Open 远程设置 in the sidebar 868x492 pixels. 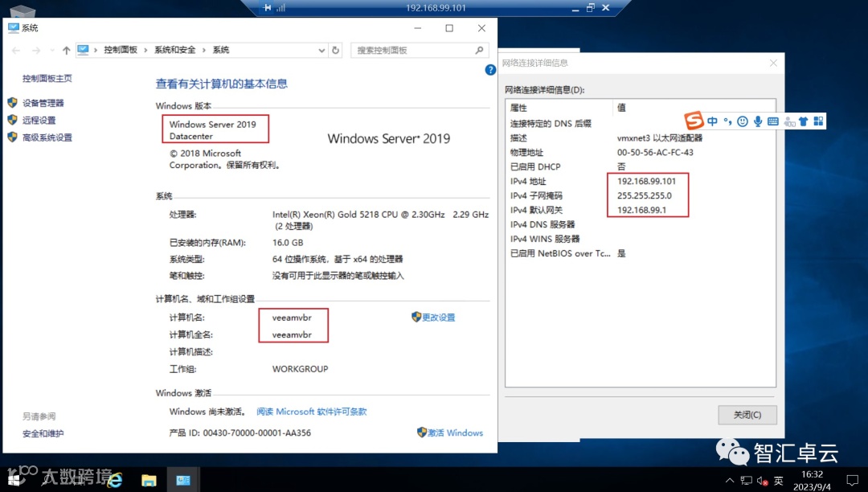tap(39, 120)
